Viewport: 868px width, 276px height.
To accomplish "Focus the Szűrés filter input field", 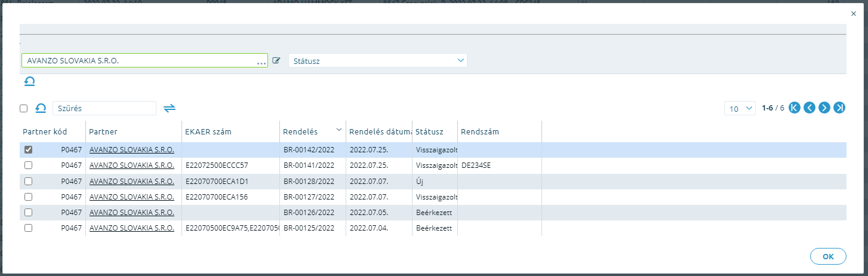I will click(x=104, y=108).
